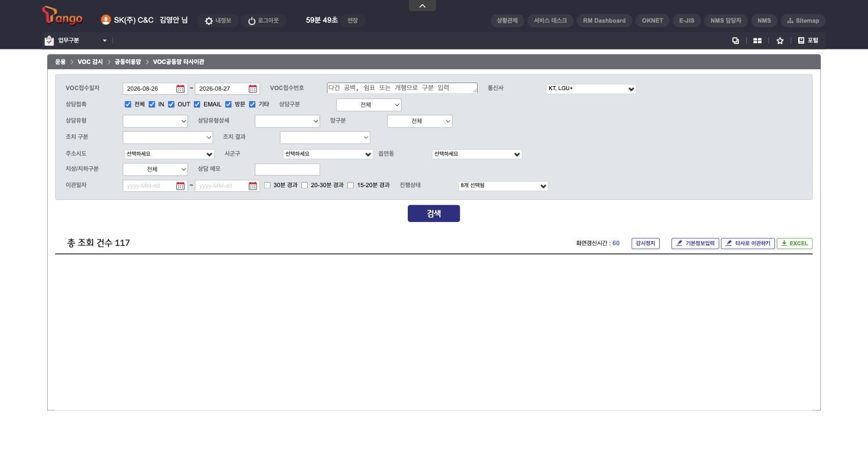Open calendar for VOC접수일자 start date
868x472 pixels.
point(180,89)
